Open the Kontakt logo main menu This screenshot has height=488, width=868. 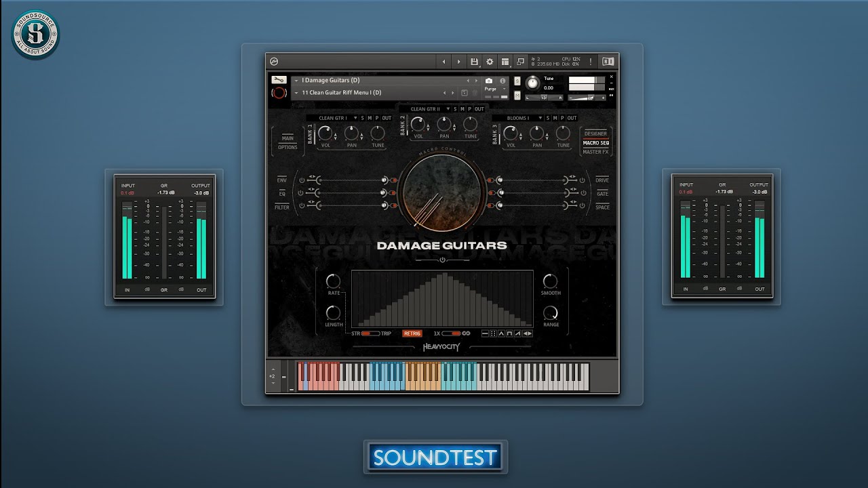coord(273,62)
